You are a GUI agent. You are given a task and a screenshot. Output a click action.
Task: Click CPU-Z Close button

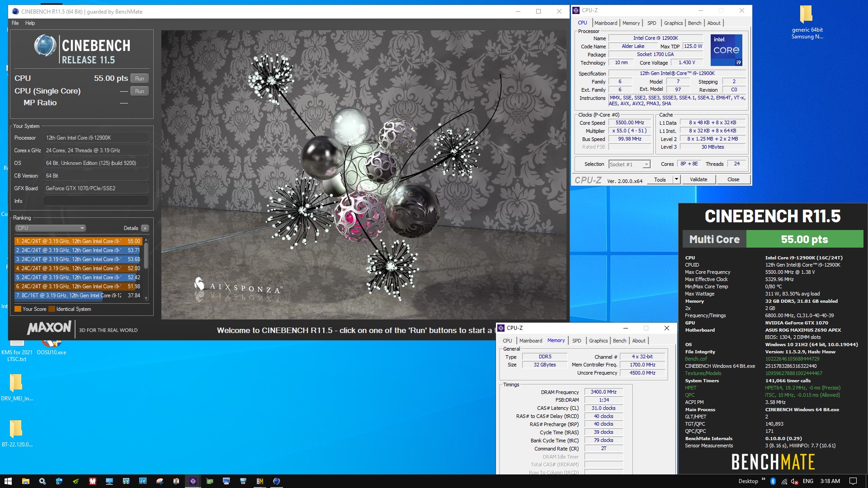(x=733, y=179)
